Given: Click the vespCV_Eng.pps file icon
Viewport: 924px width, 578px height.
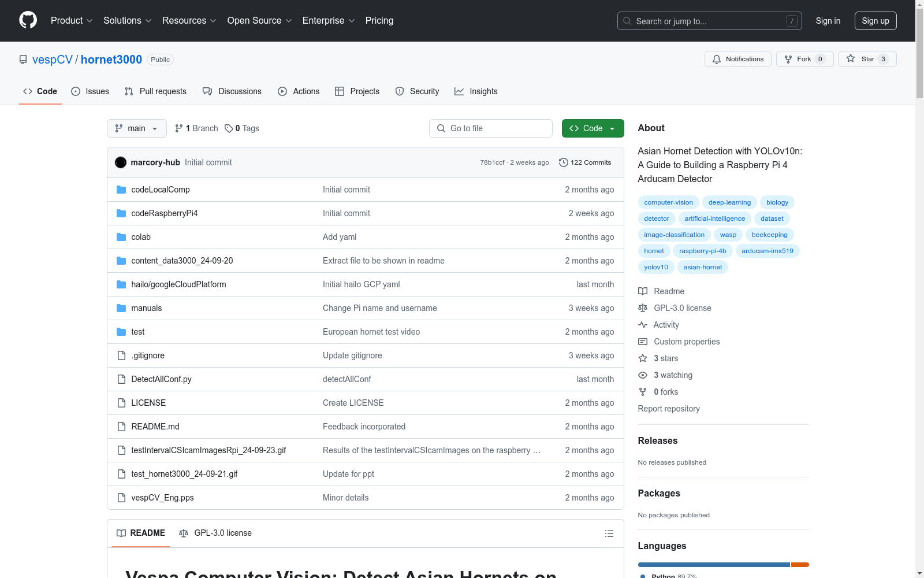Looking at the screenshot, I should pos(121,498).
